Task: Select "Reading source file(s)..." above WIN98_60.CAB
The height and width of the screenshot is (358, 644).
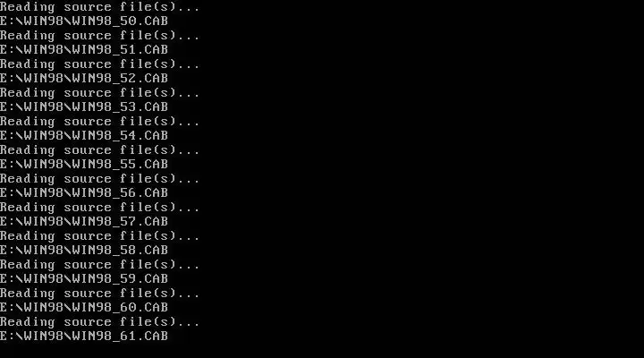Action: 100,294
